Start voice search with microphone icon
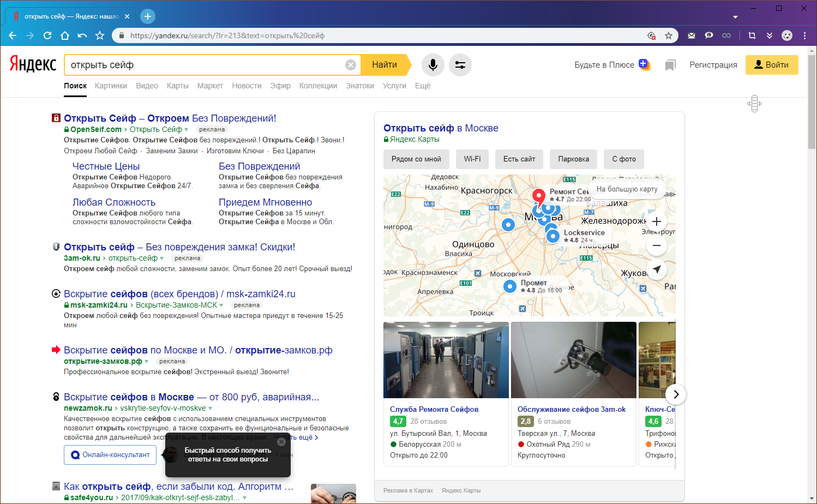817x504 pixels. point(433,65)
